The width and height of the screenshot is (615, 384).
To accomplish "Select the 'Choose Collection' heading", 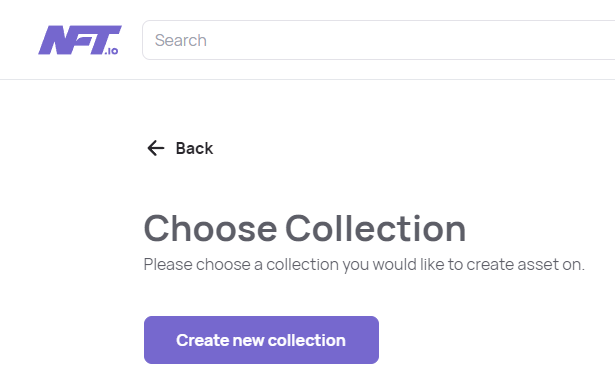I will pos(305,228).
